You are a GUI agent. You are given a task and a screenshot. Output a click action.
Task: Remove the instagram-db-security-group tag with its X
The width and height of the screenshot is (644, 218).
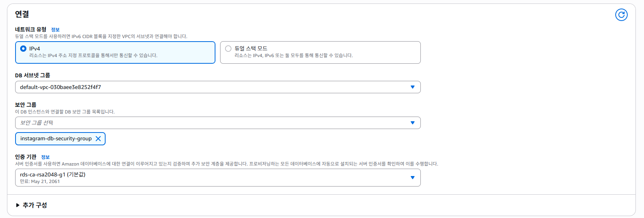tap(98, 139)
